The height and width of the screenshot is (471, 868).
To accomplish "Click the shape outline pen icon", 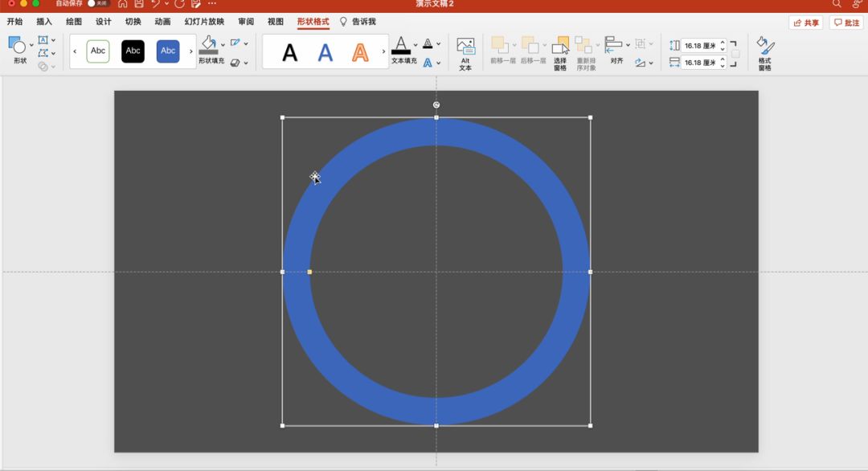I will tap(235, 43).
